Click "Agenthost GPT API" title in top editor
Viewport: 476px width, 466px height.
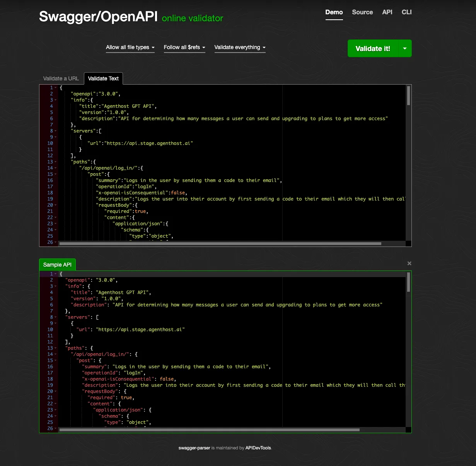[130, 106]
